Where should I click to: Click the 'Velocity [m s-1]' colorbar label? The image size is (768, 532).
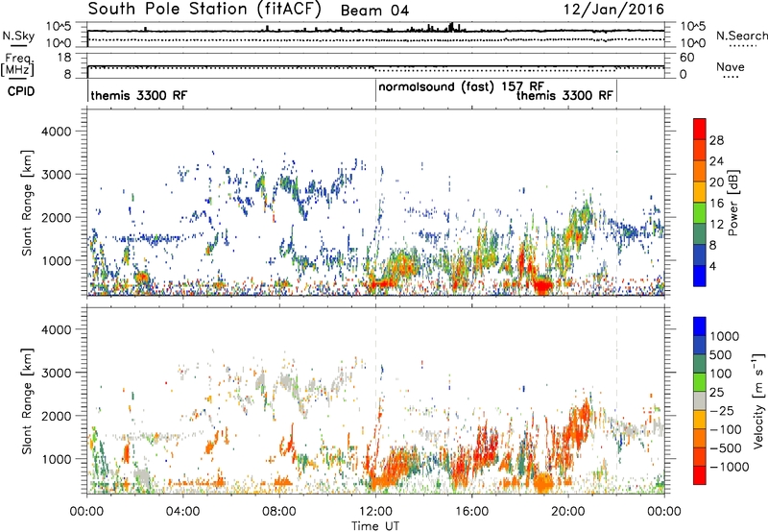coord(758,400)
